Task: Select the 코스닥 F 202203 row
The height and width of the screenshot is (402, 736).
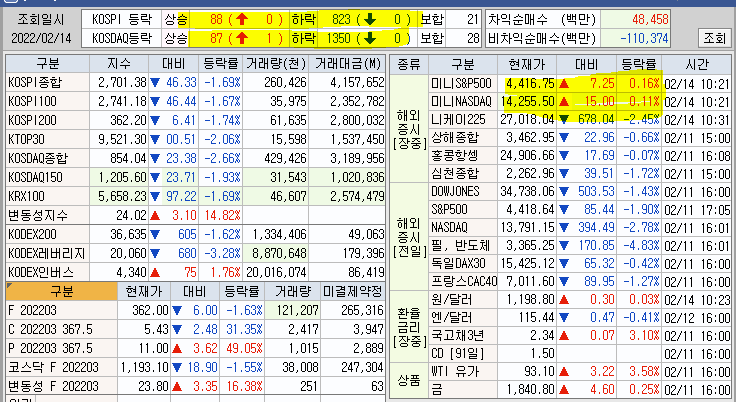Action: tap(196, 367)
